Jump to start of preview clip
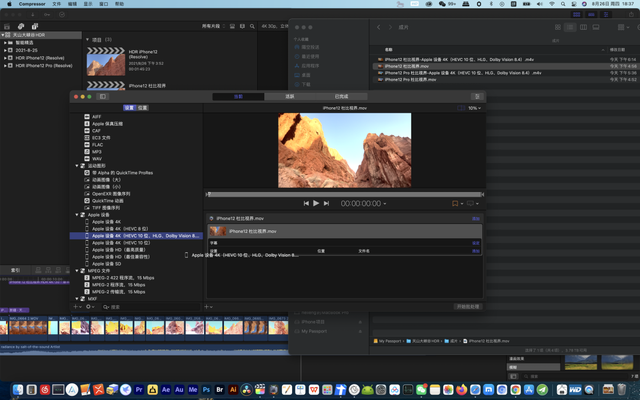Image resolution: width=640 pixels, height=400 pixels. [x=306, y=203]
